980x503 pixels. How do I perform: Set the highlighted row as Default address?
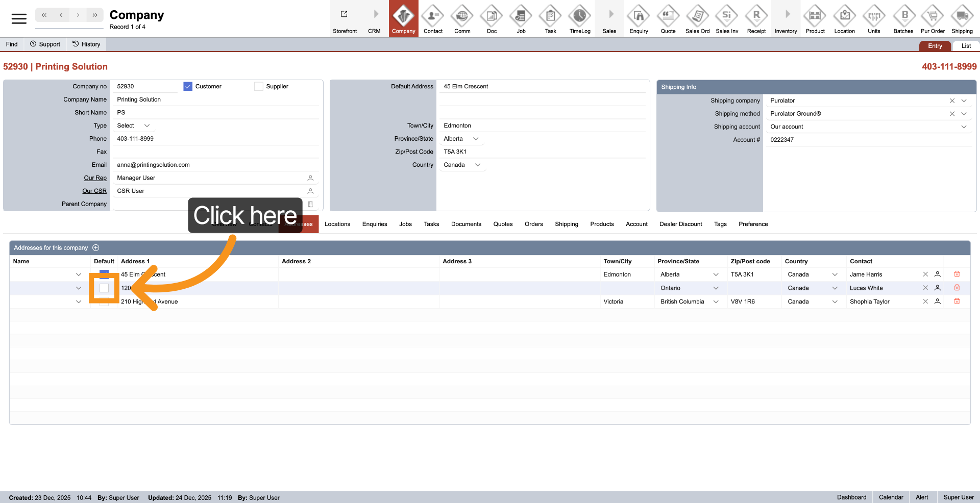104,288
